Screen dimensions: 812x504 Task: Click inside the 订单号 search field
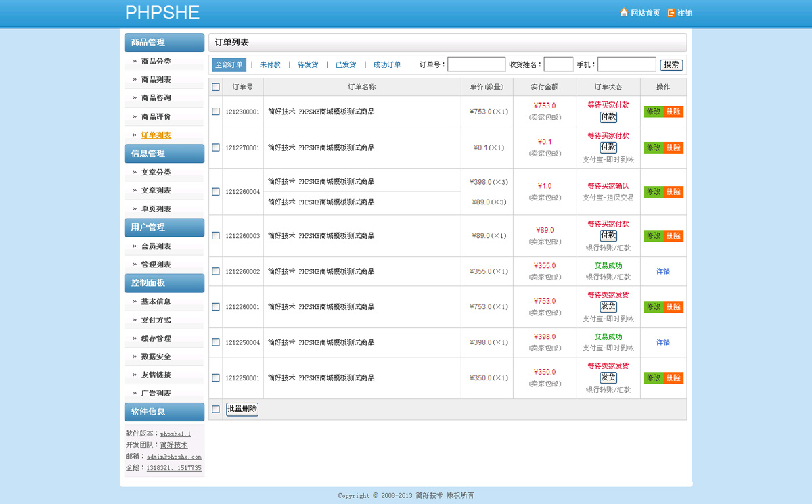click(x=476, y=64)
